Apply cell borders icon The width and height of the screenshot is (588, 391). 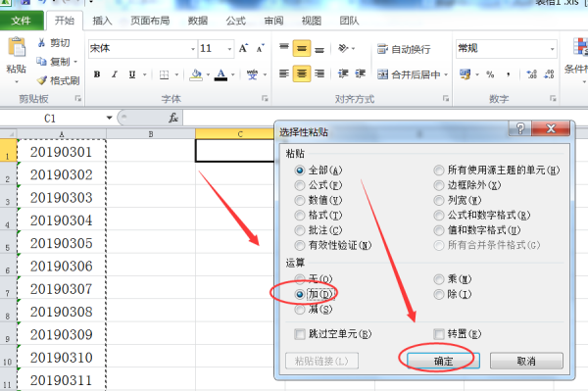(164, 74)
